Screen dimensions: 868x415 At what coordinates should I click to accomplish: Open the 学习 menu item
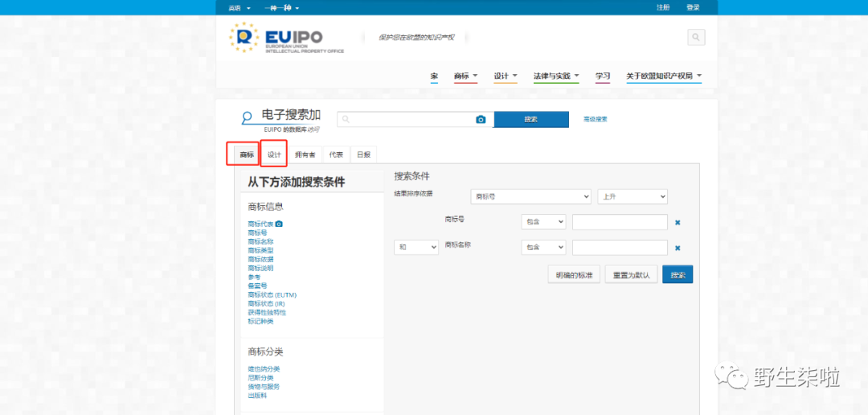[602, 76]
